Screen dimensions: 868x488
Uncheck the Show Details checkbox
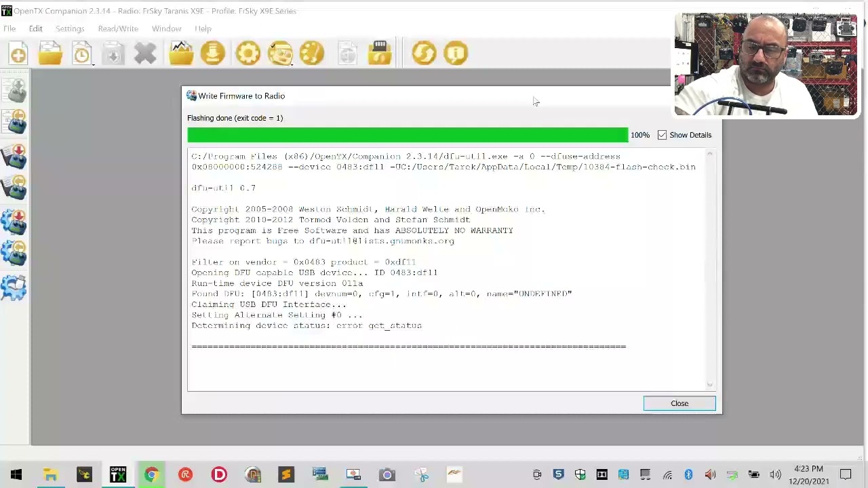coord(662,135)
